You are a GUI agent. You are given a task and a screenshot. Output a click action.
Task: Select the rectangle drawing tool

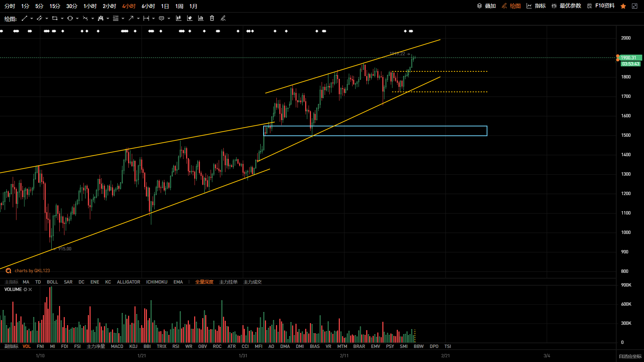click(x=55, y=18)
